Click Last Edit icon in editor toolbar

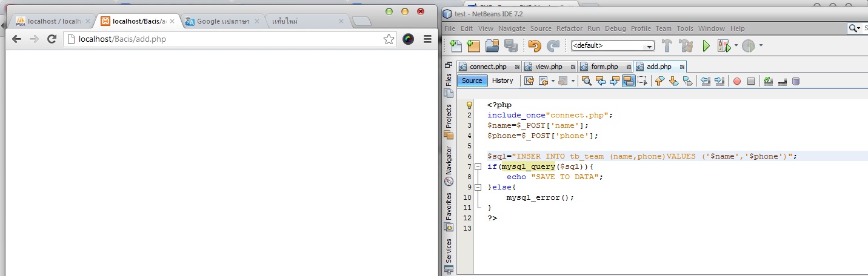529,80
